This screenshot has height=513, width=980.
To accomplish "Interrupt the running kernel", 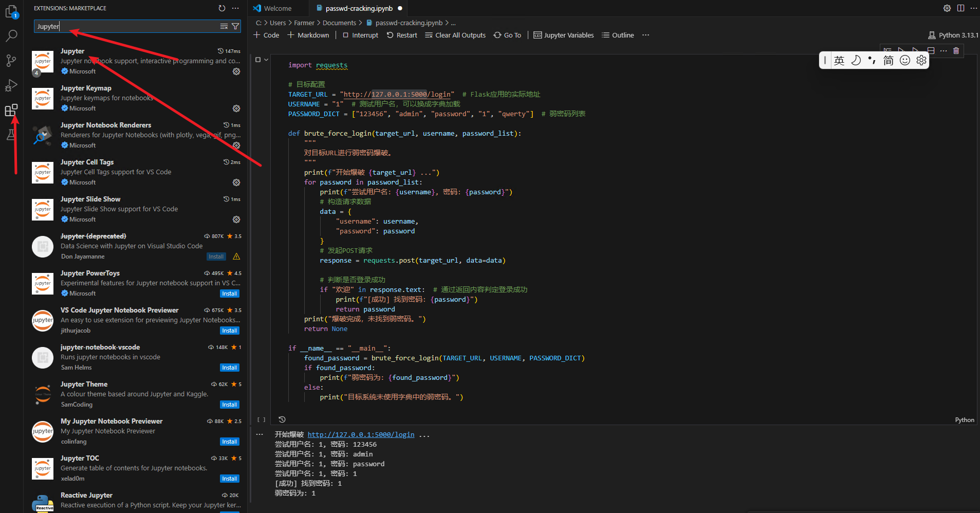I will 360,35.
